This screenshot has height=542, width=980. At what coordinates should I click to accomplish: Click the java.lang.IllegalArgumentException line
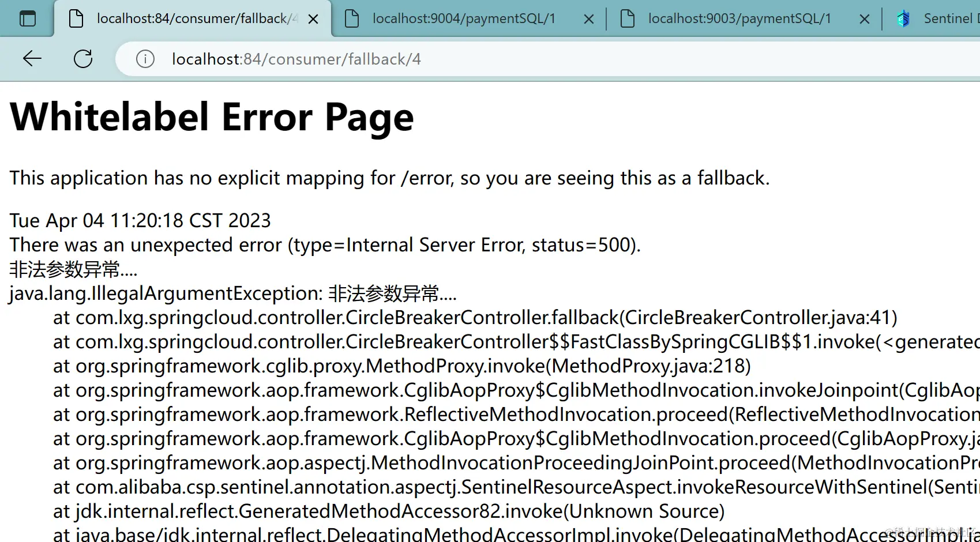[x=233, y=293]
